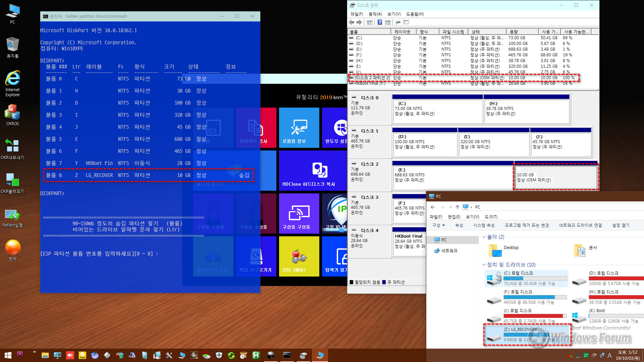Screen dimensions: 644x362
Task: Open 보기(V) menu in Disk Management
Action: coord(394,14)
